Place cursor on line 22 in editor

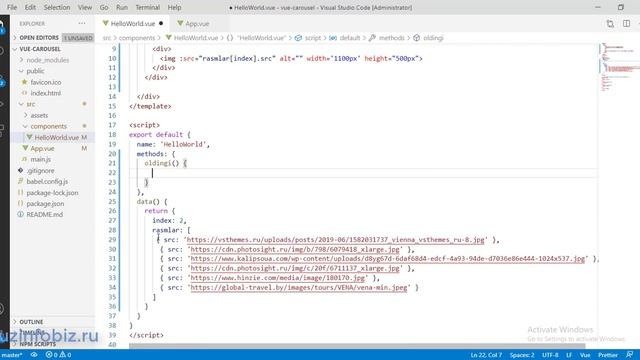pyautogui.click(x=363, y=173)
